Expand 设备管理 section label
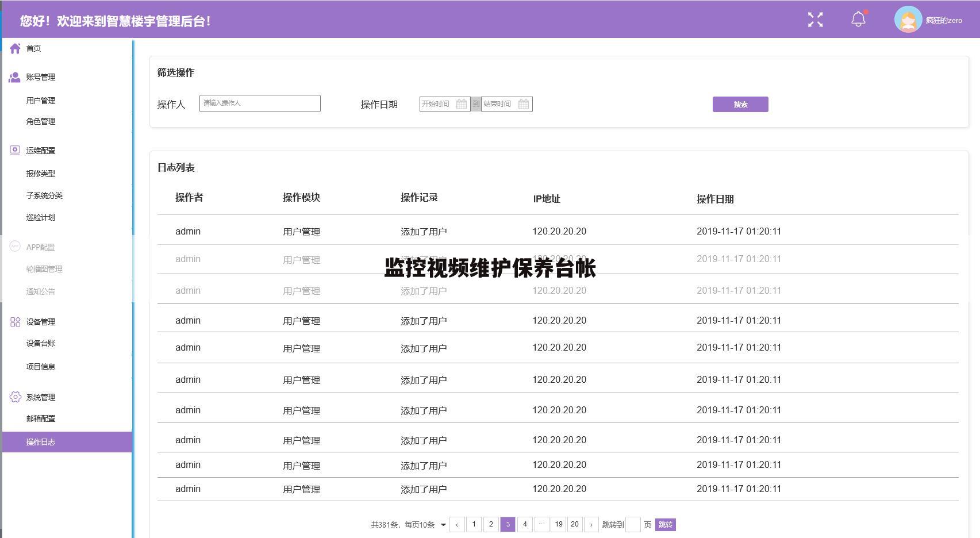The height and width of the screenshot is (538, 980). click(x=41, y=322)
